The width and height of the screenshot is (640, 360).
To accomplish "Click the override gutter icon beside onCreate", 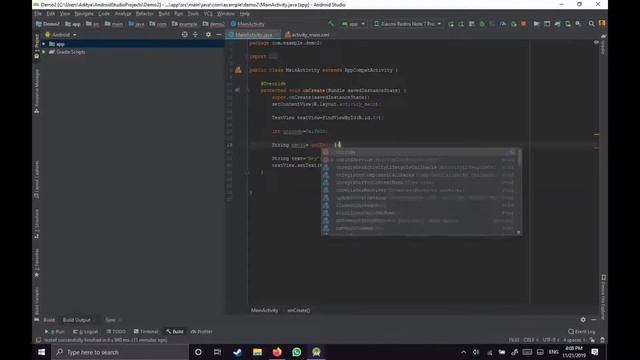I will click(x=237, y=90).
